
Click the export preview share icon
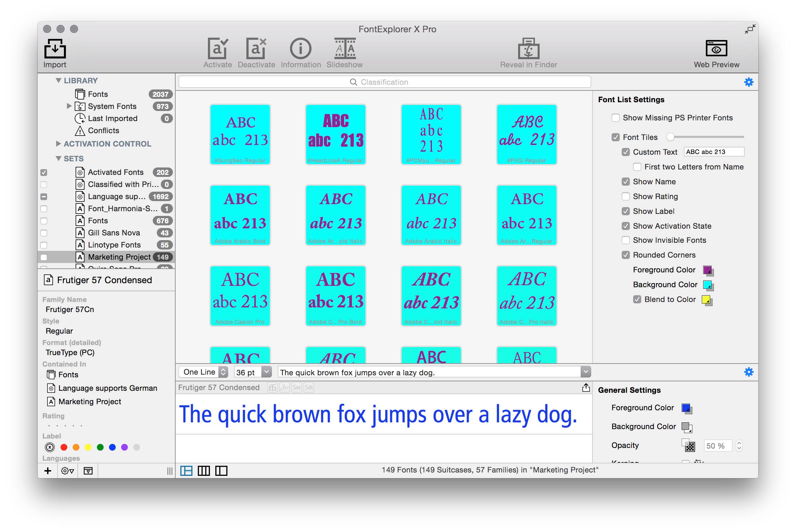pyautogui.click(x=585, y=387)
